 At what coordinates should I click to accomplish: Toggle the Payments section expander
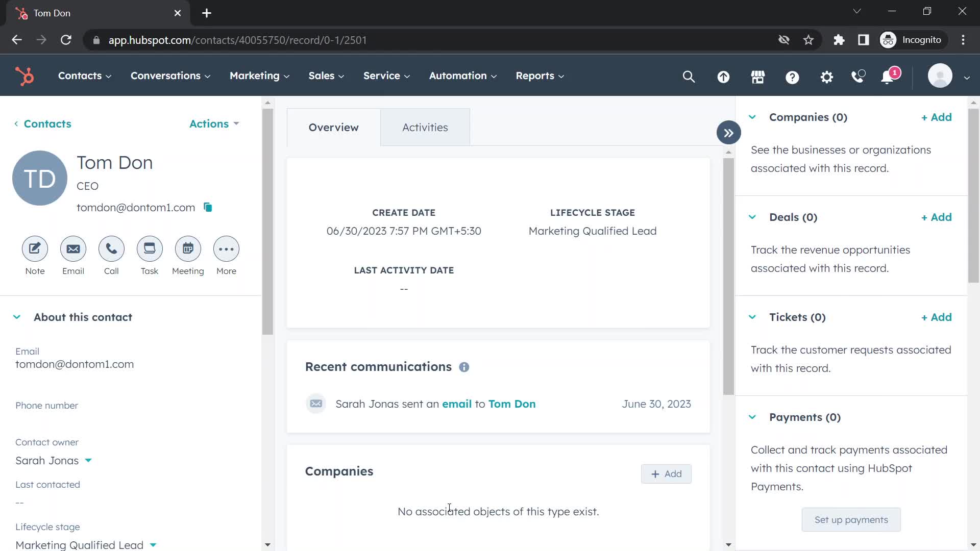coord(752,416)
